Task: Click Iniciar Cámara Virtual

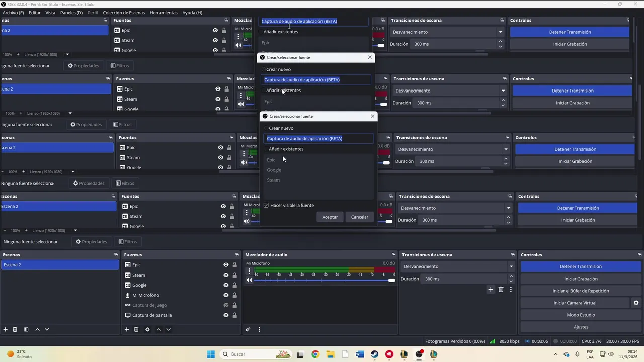Action: (x=575, y=303)
